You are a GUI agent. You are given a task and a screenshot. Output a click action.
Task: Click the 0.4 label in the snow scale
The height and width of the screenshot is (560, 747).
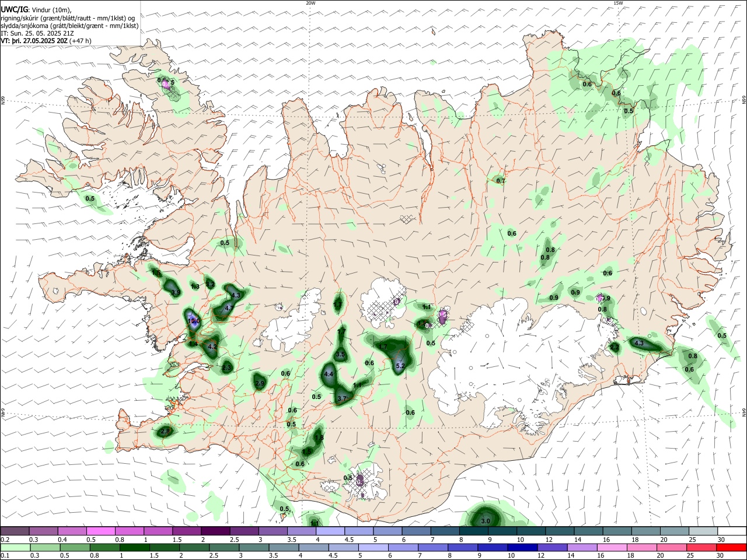[x=62, y=540]
